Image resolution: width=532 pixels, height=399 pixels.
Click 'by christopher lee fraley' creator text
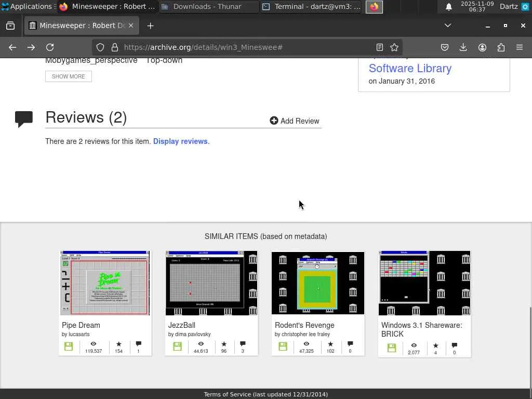point(302,334)
